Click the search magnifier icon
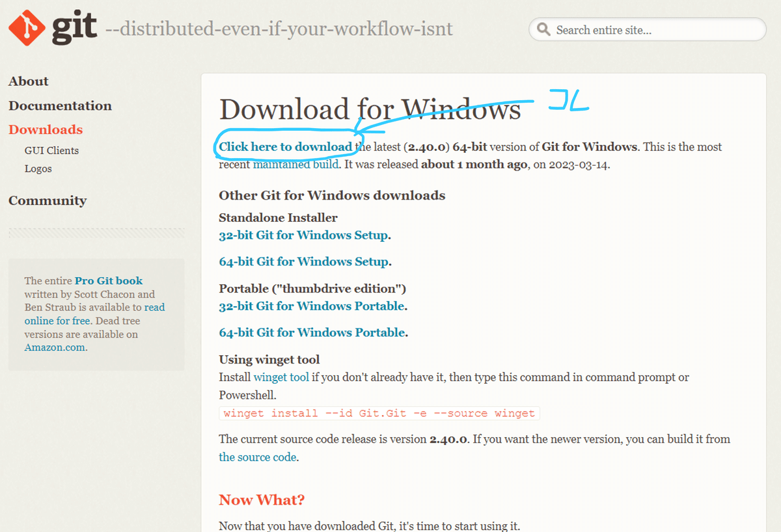Screen dimensions: 781x532 tap(544, 29)
